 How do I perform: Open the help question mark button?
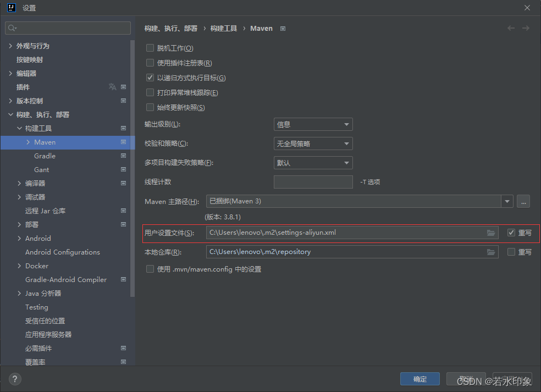(x=15, y=379)
